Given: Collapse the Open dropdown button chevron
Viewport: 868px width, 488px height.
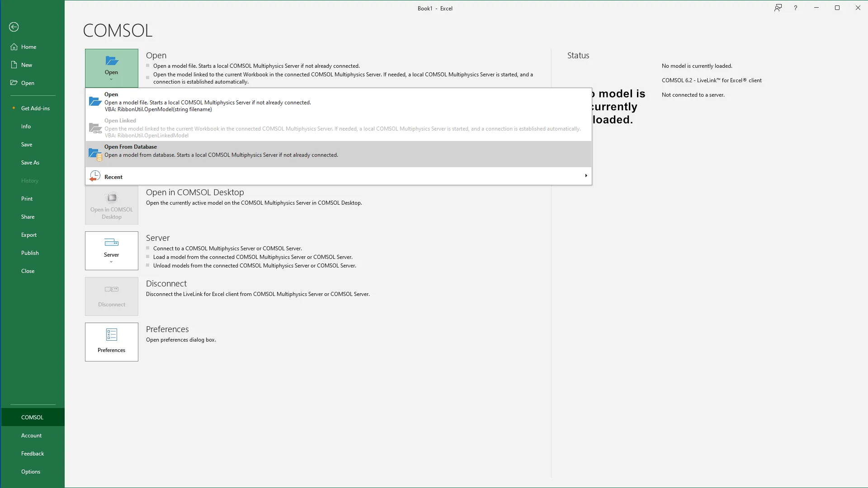Looking at the screenshot, I should pos(111,80).
